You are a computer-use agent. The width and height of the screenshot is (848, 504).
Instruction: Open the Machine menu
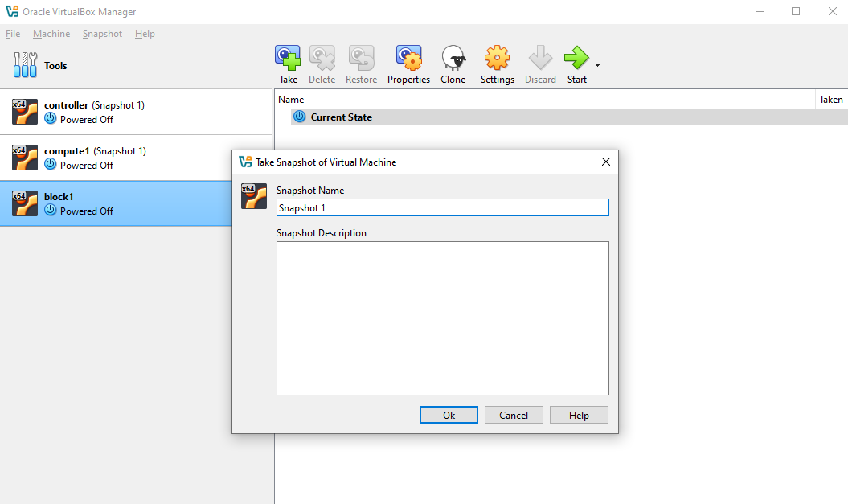coord(51,34)
